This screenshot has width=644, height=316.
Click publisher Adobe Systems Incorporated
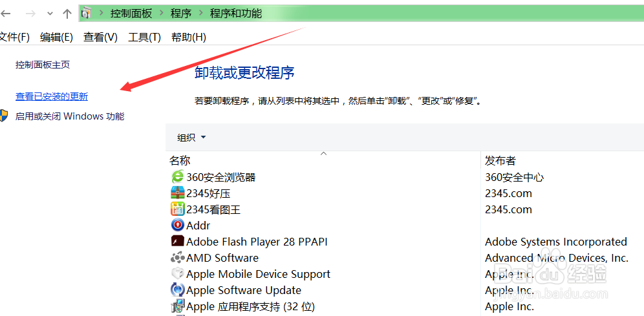click(x=555, y=242)
